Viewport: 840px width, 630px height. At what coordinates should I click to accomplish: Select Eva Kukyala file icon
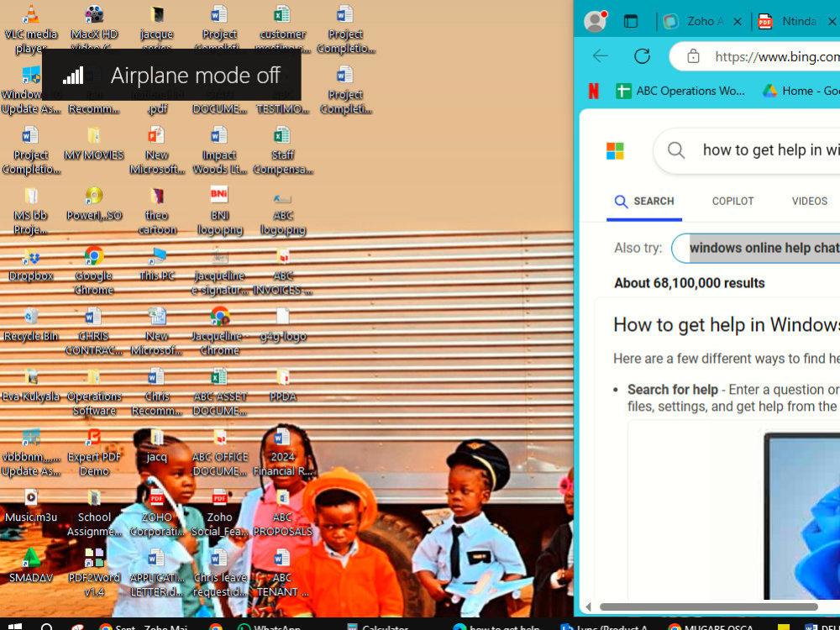31,386
